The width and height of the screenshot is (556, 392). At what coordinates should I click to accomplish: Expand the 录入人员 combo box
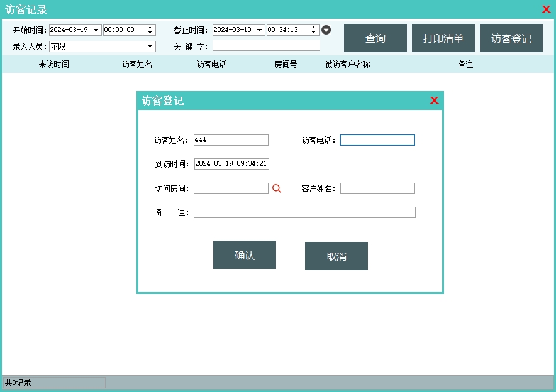click(x=150, y=46)
